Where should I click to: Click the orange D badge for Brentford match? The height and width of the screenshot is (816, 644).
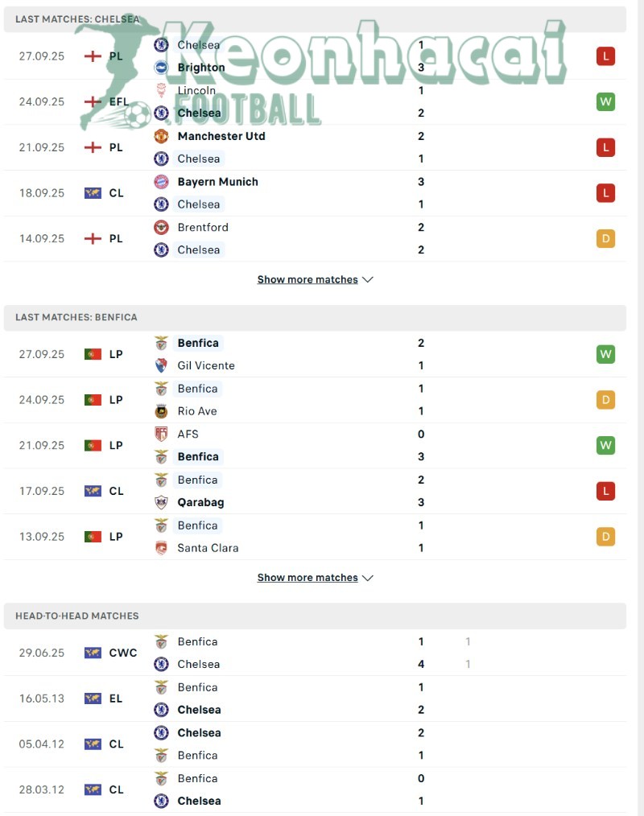pyautogui.click(x=605, y=239)
